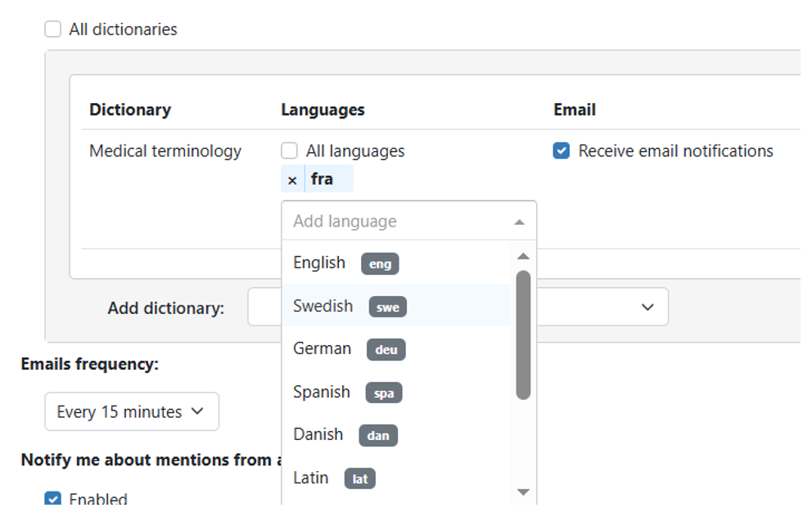Click the Medical terminology dictionary name

pyautogui.click(x=165, y=150)
